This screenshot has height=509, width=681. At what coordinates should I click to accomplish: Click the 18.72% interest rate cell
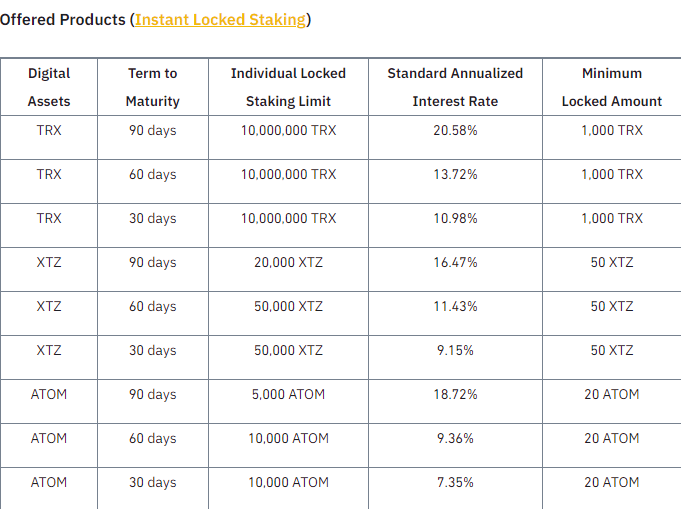(x=455, y=394)
